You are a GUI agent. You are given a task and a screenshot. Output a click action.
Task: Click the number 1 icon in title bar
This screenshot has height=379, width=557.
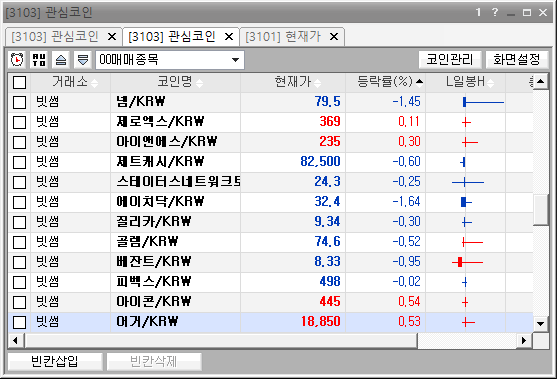pyautogui.click(x=478, y=12)
